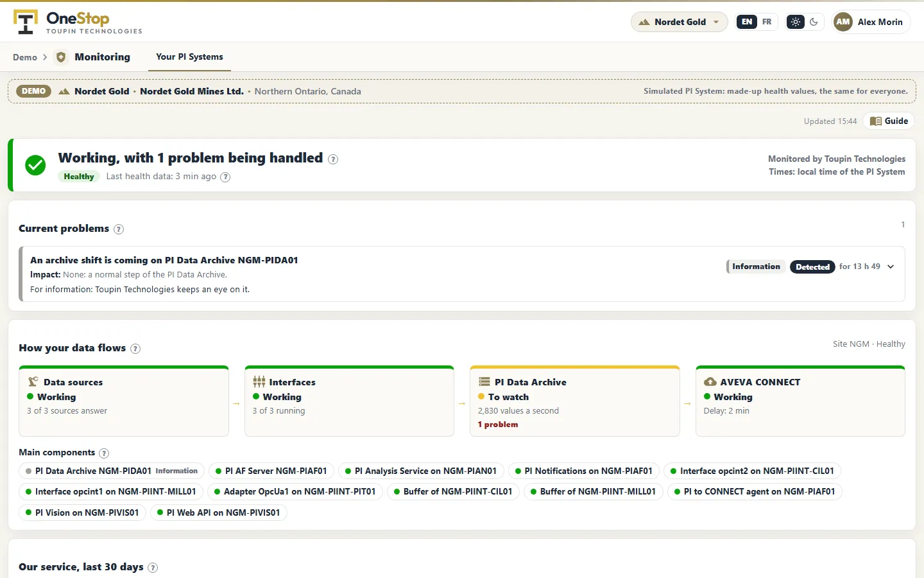The image size is (924, 578).
Task: Open help icon beside the status headline
Action: (333, 159)
